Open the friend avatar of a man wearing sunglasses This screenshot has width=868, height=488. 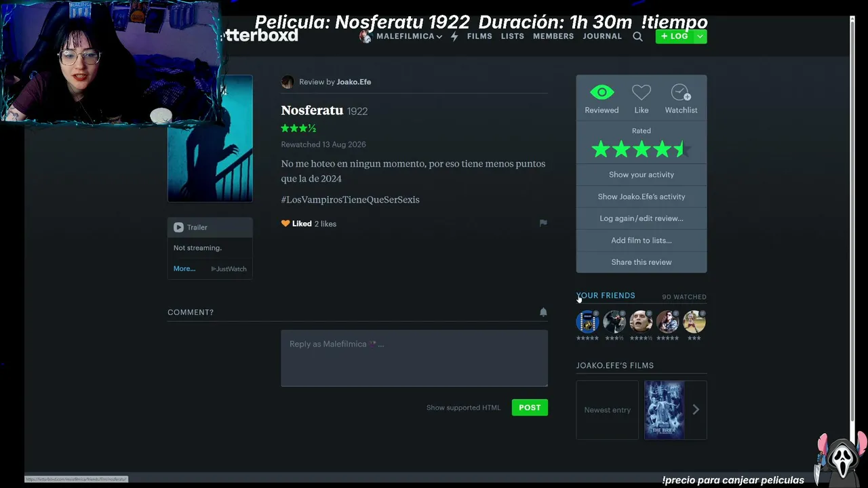click(x=667, y=321)
